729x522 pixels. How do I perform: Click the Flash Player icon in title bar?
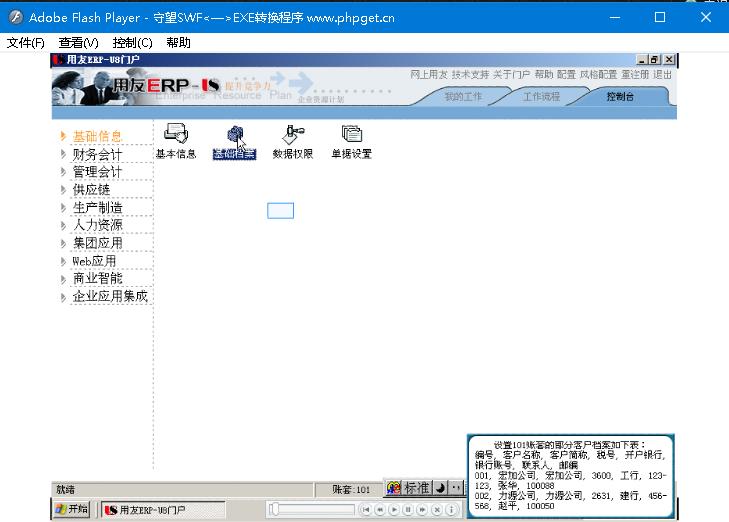click(x=15, y=17)
